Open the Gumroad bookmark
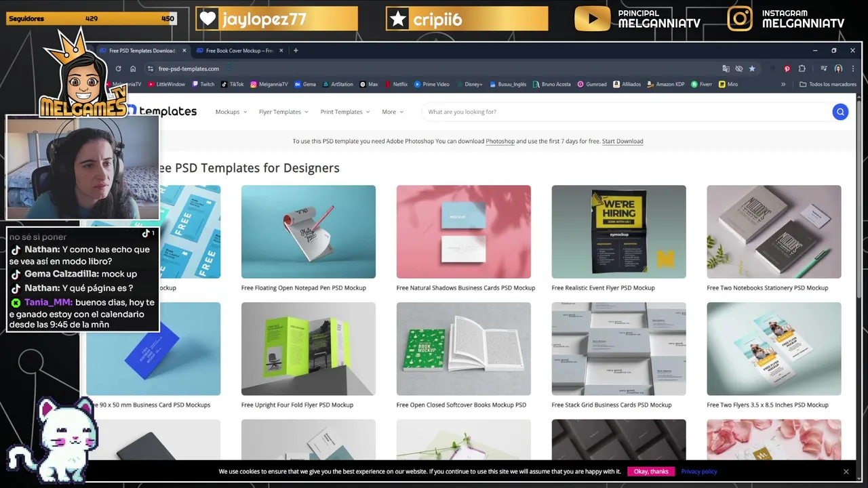868x488 pixels. [x=592, y=84]
